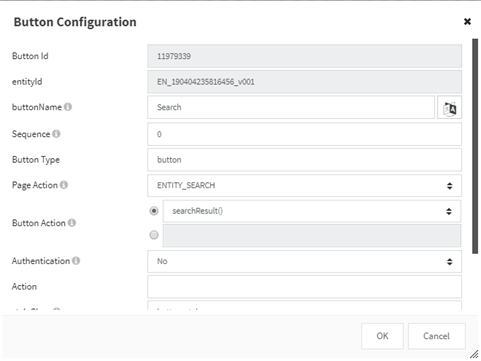
Task: Click the dialog vertical scrollbar
Action: click(475, 147)
